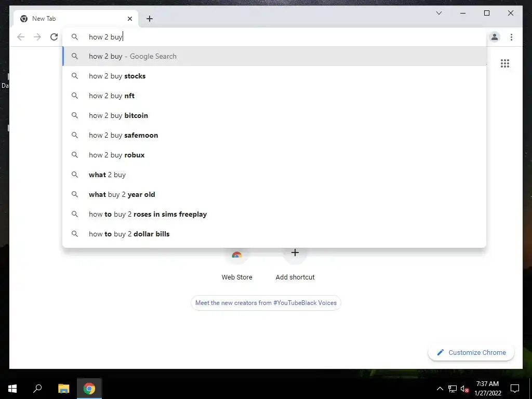The image size is (532, 399).
Task: Choose suggestion 'how 2 buy bitcoin'
Action: (274, 115)
